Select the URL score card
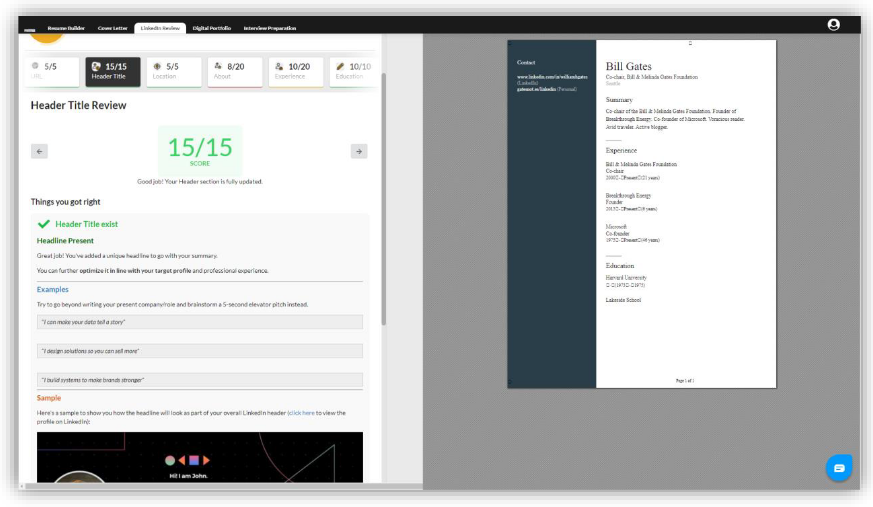Screen dimensions: 873x507 coord(52,71)
